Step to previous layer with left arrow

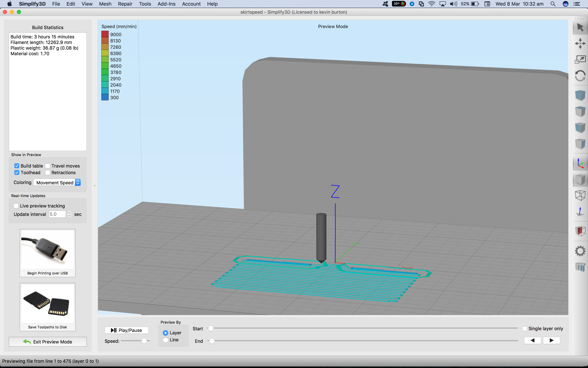[533, 340]
